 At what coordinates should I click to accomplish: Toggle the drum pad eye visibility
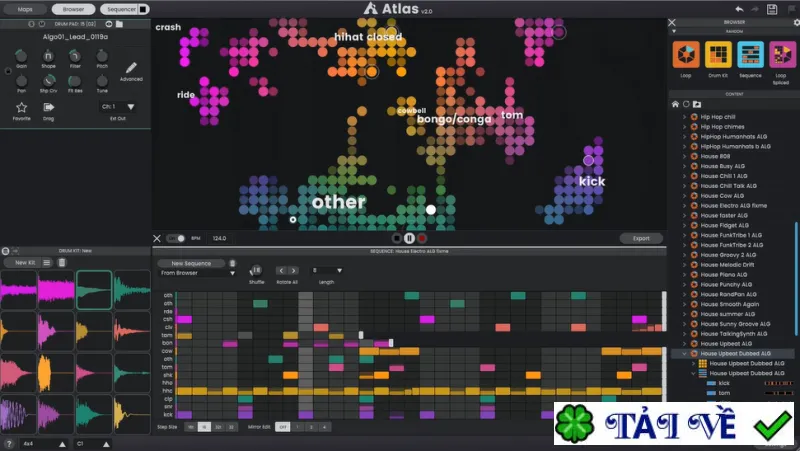click(109, 24)
